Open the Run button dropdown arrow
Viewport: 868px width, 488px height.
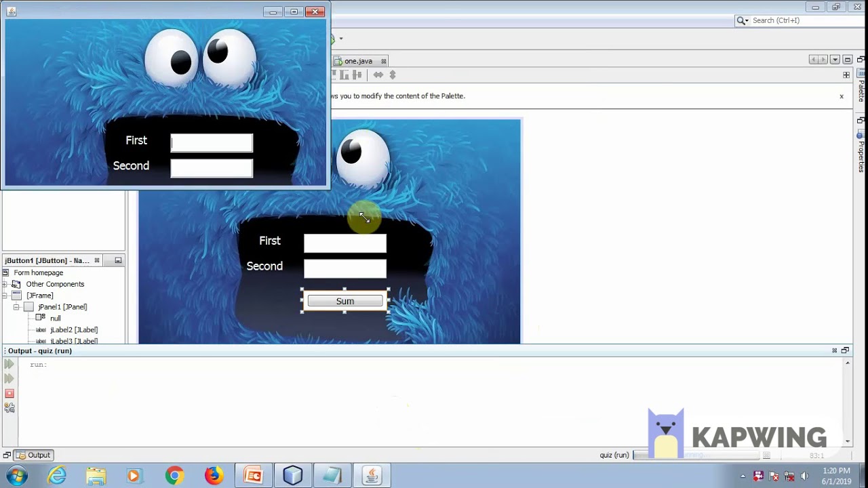341,39
